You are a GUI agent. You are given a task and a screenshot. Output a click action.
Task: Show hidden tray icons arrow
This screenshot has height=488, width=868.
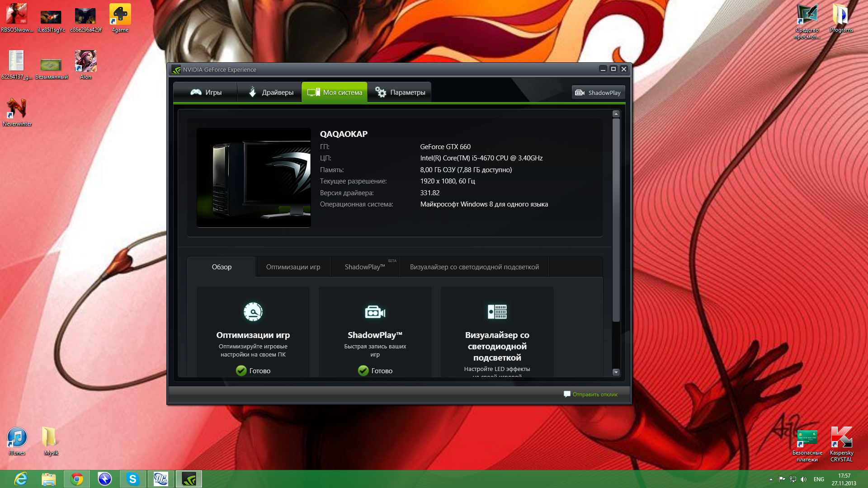point(771,479)
